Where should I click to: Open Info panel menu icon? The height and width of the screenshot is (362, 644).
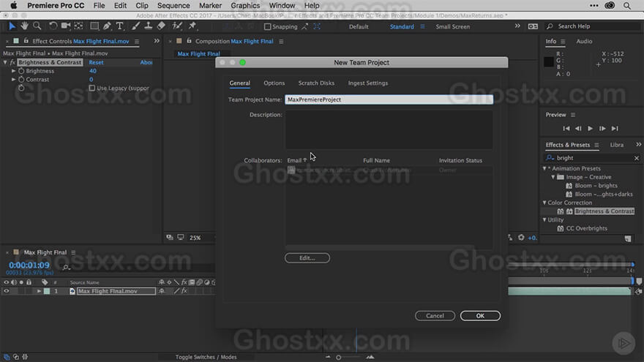point(563,42)
